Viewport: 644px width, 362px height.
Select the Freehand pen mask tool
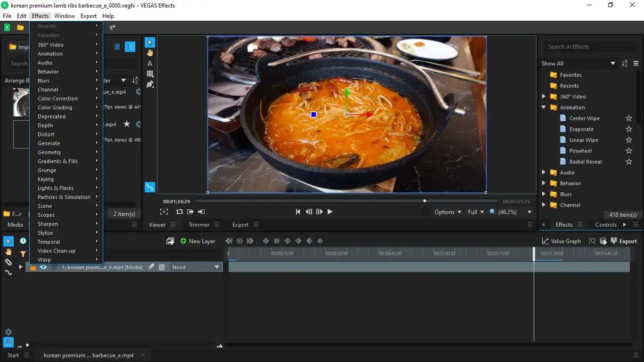150,84
